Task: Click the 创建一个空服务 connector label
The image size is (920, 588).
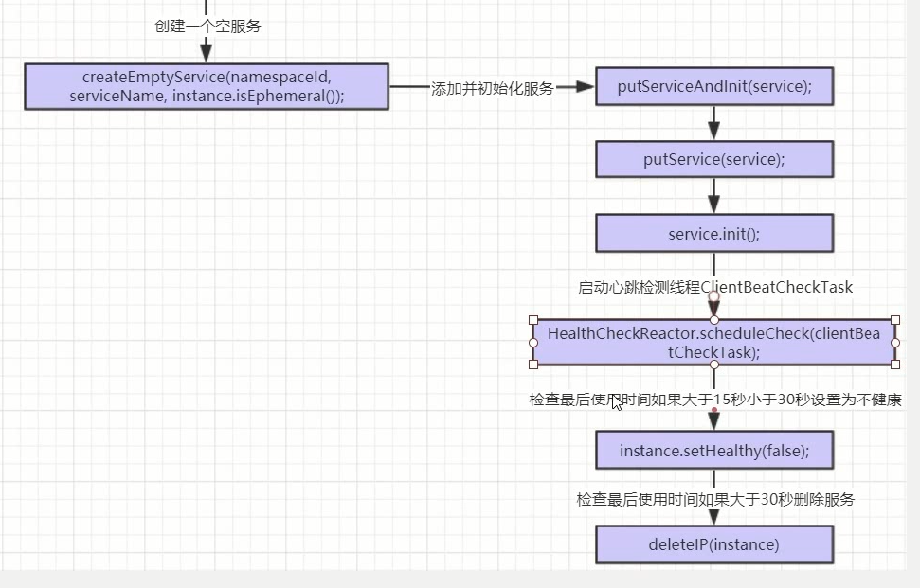Action: tap(207, 26)
